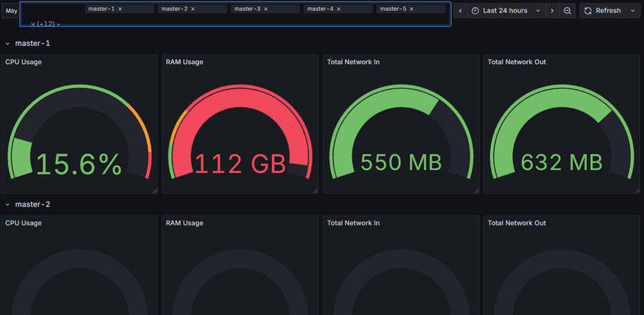Remove the master-1 tag from the filter

click(120, 9)
